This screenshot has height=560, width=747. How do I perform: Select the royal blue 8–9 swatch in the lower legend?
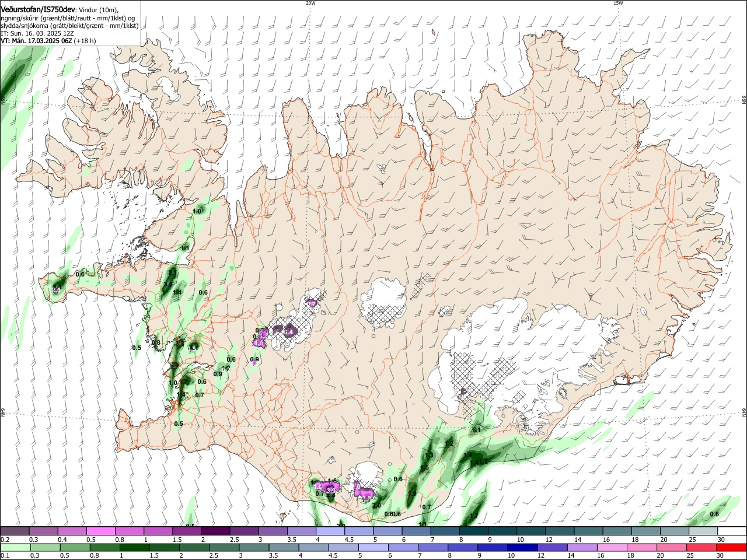tap(463, 547)
